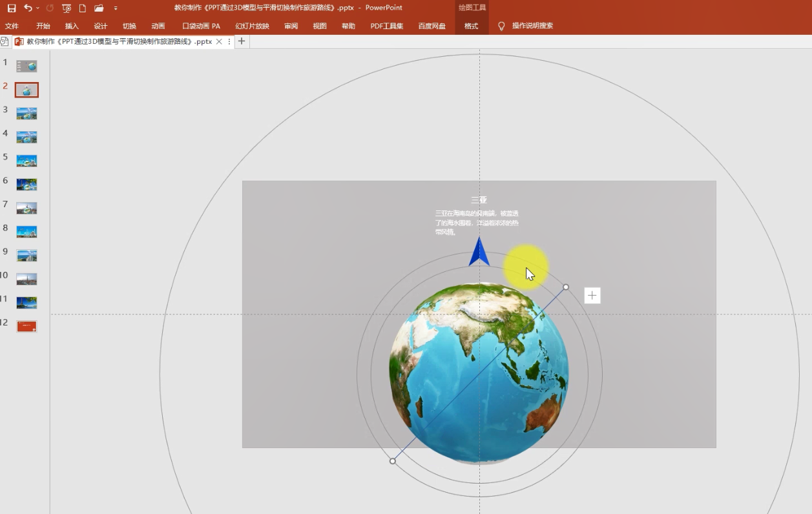The height and width of the screenshot is (514, 812).
Task: Switch to the 动画 ribbon tab
Action: (158, 26)
